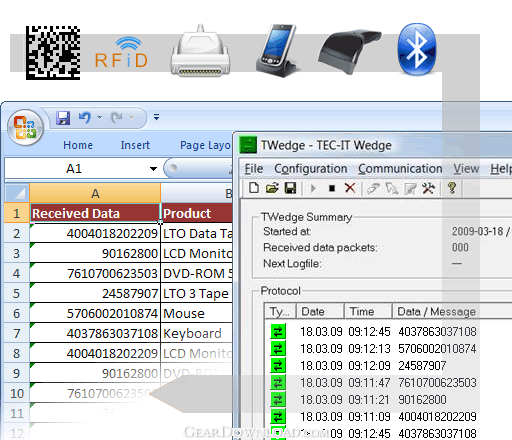This screenshot has width=512, height=440.
Task: Select the column A header
Action: tap(95, 193)
